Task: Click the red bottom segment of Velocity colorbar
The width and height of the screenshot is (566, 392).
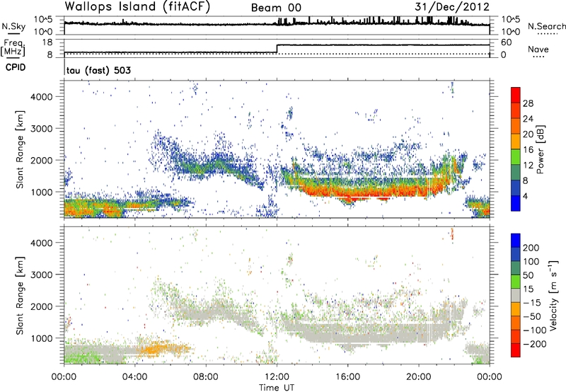Action: click(516, 350)
